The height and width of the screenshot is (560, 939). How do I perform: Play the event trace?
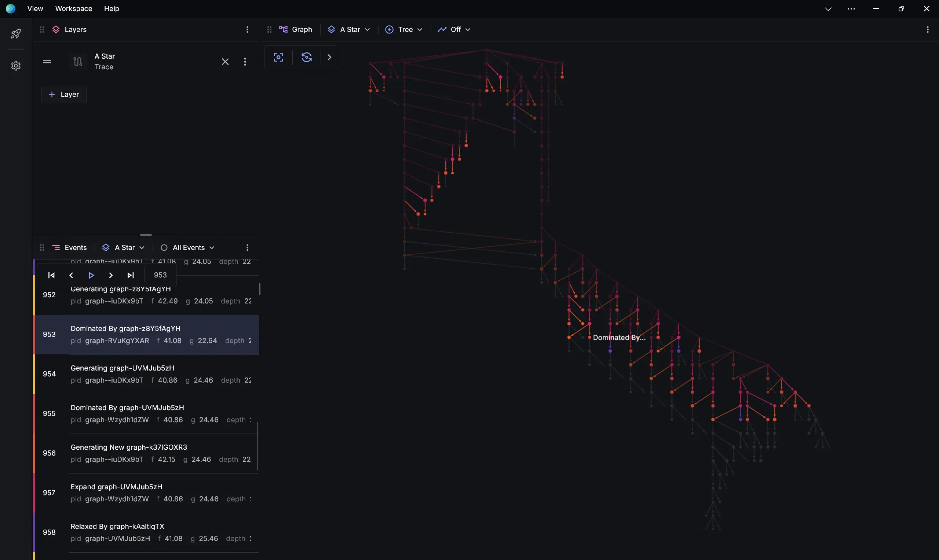coord(91,275)
